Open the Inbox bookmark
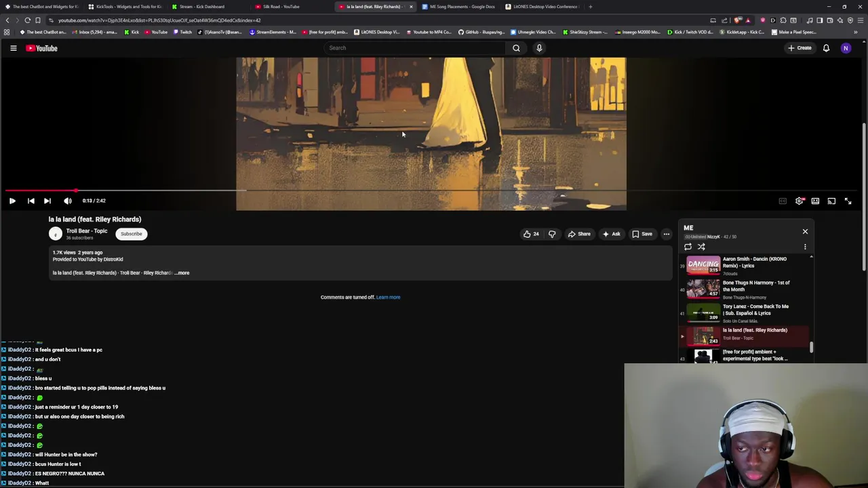This screenshot has height=488, width=868. coord(94,32)
